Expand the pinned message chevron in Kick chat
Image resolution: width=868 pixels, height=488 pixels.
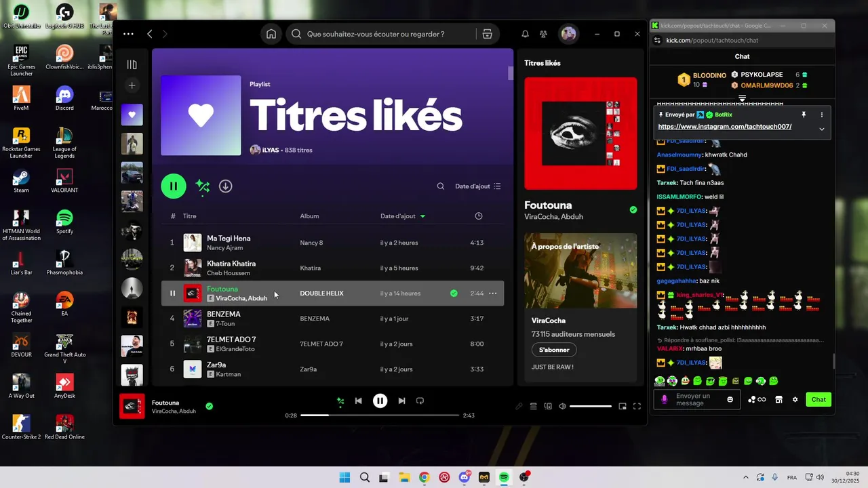pos(822,129)
